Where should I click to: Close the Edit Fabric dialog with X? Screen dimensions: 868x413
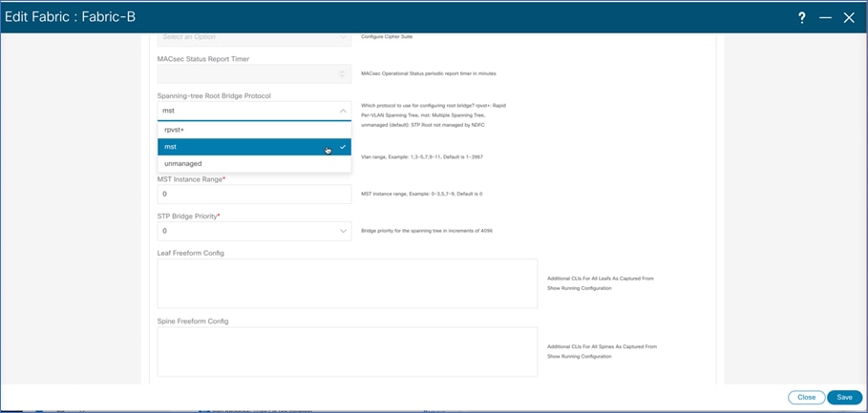click(x=849, y=18)
